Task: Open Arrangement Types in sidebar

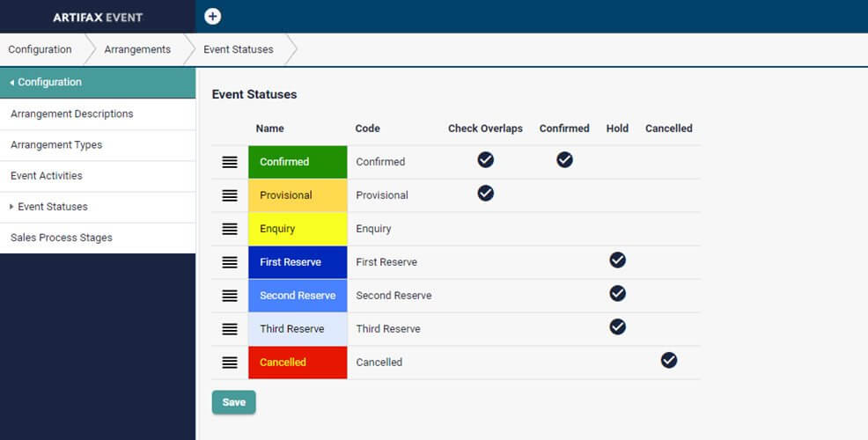Action: pyautogui.click(x=98, y=145)
